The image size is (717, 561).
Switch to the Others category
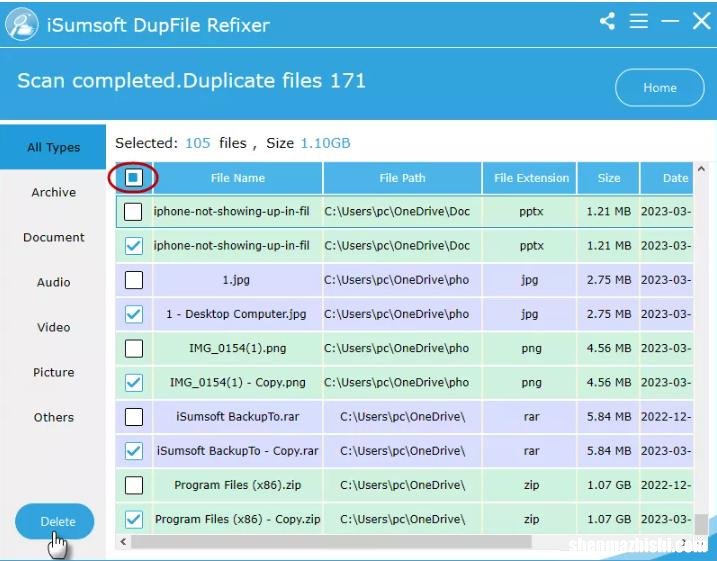coord(54,417)
